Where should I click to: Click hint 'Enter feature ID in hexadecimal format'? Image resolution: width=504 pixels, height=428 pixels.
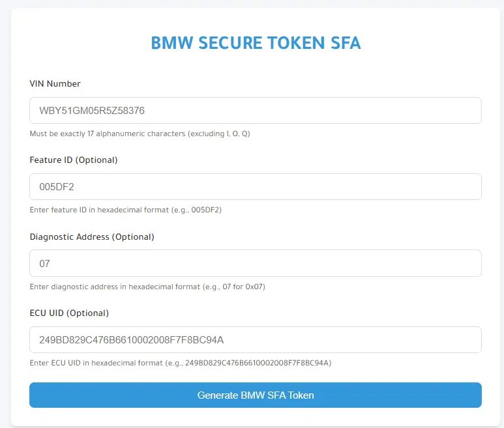click(126, 210)
